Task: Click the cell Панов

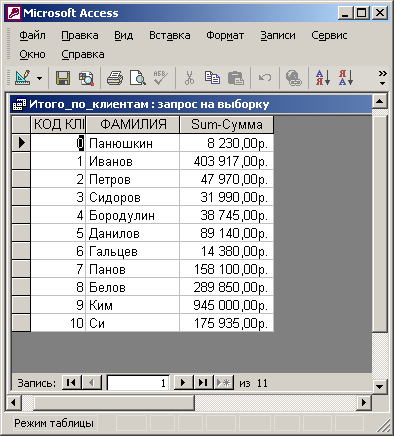Action: [133, 269]
